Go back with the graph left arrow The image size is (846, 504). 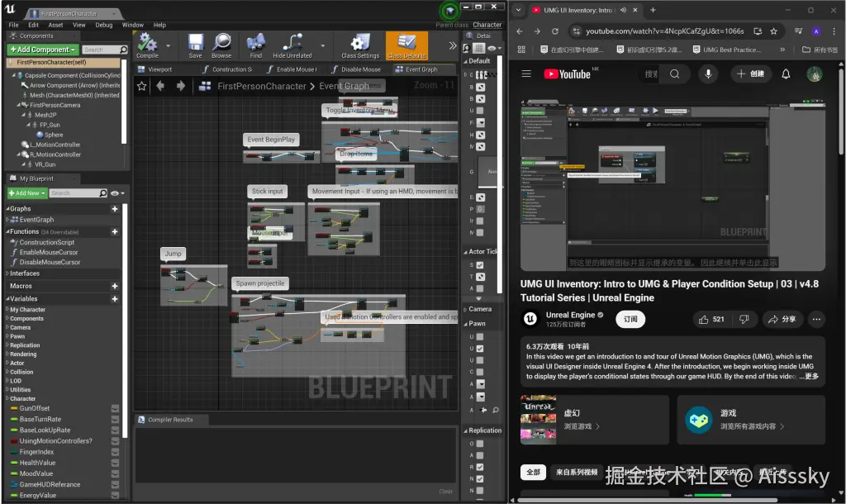click(x=160, y=86)
